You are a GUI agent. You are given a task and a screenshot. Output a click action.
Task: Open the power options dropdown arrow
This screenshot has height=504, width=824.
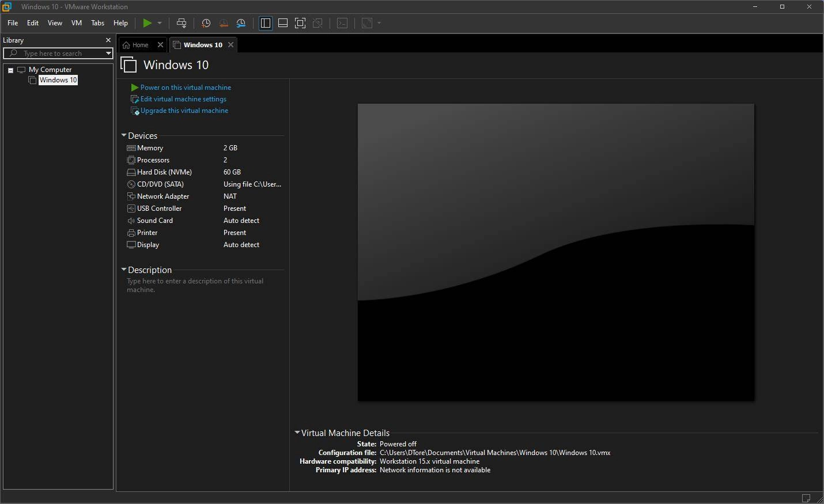pyautogui.click(x=160, y=23)
